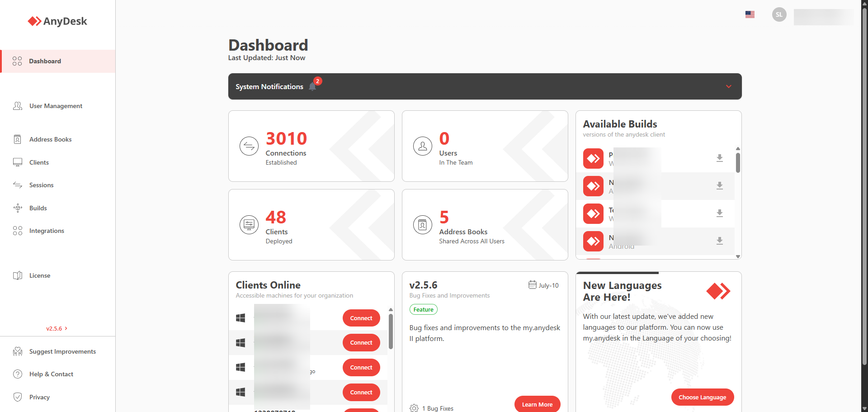This screenshot has width=868, height=412.
Task: Click Available Builds scrollbar thumb
Action: [738, 163]
